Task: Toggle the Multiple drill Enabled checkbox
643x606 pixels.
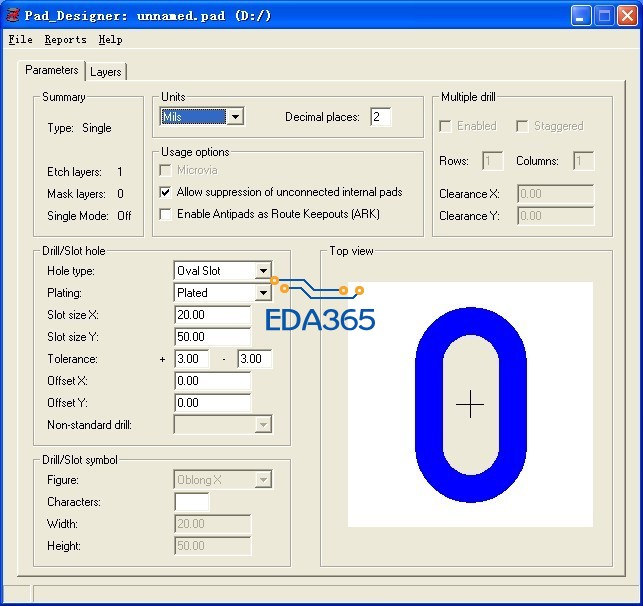Action: coord(445,126)
